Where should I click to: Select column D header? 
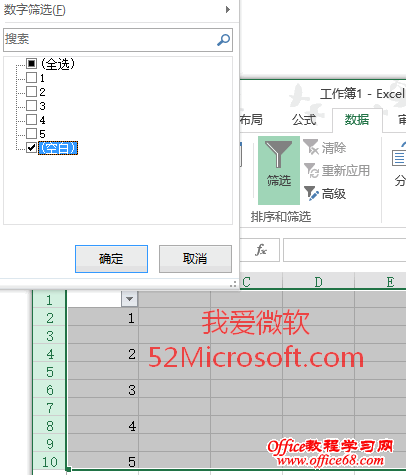pyautogui.click(x=319, y=282)
